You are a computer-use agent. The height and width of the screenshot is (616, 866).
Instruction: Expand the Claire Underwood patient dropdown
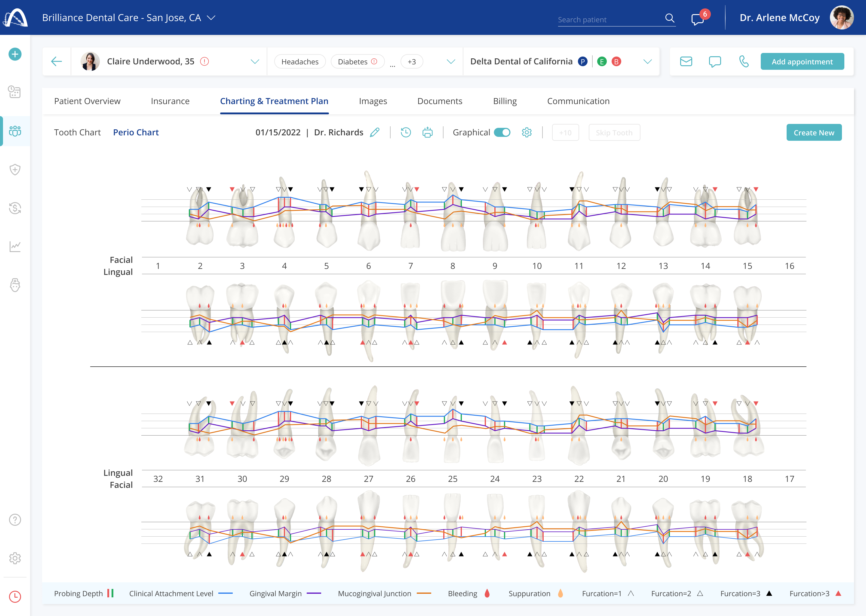coord(255,61)
